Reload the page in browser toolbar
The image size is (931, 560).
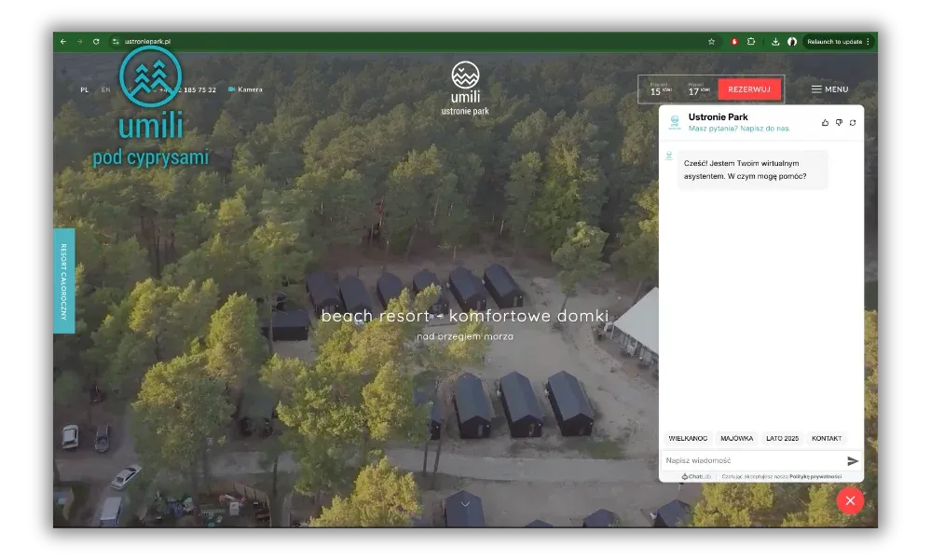pyautogui.click(x=96, y=42)
